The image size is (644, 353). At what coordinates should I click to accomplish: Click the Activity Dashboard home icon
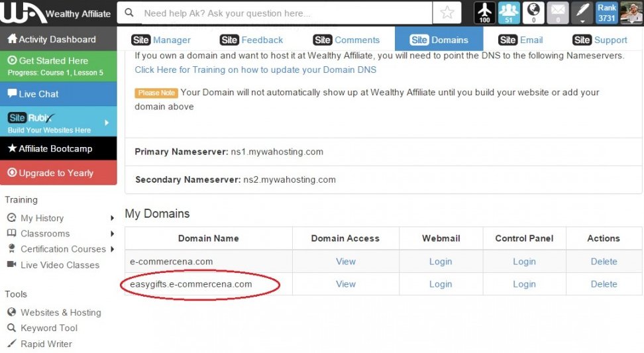pos(12,38)
